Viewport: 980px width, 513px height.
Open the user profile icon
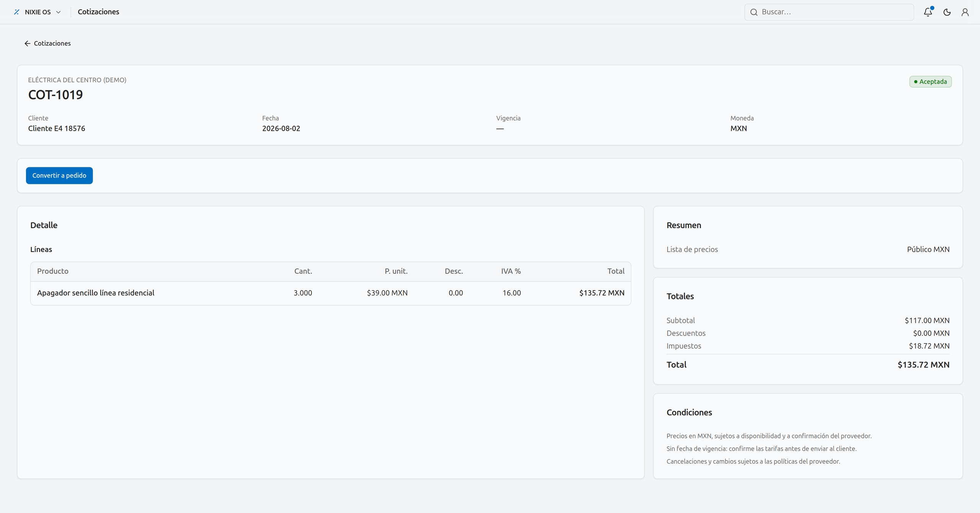click(x=965, y=12)
